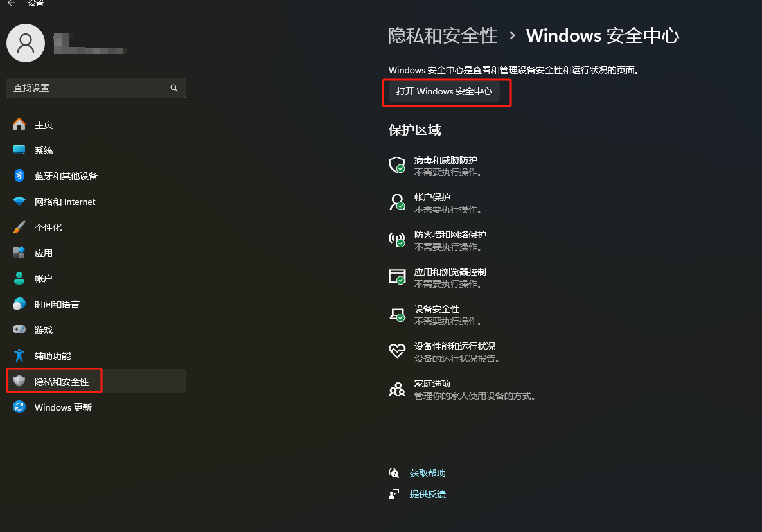762x532 pixels.
Task: Select 帐户 label in the sidebar
Action: (x=43, y=279)
